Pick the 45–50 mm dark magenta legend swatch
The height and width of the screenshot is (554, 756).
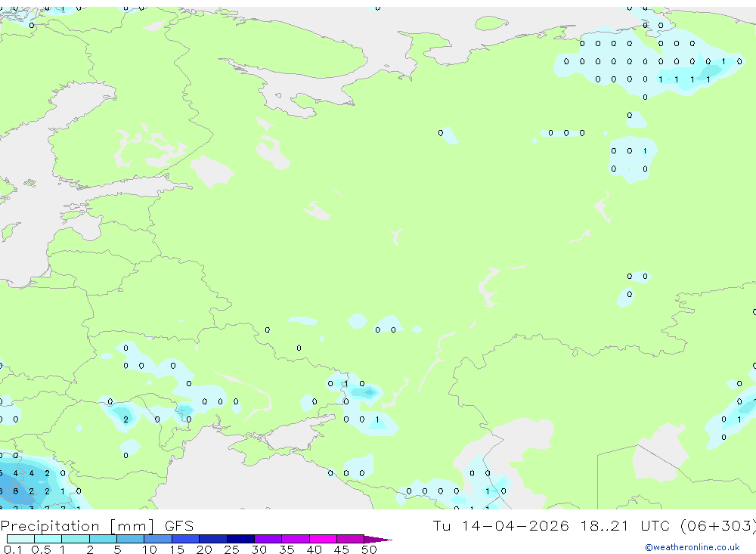point(351,539)
